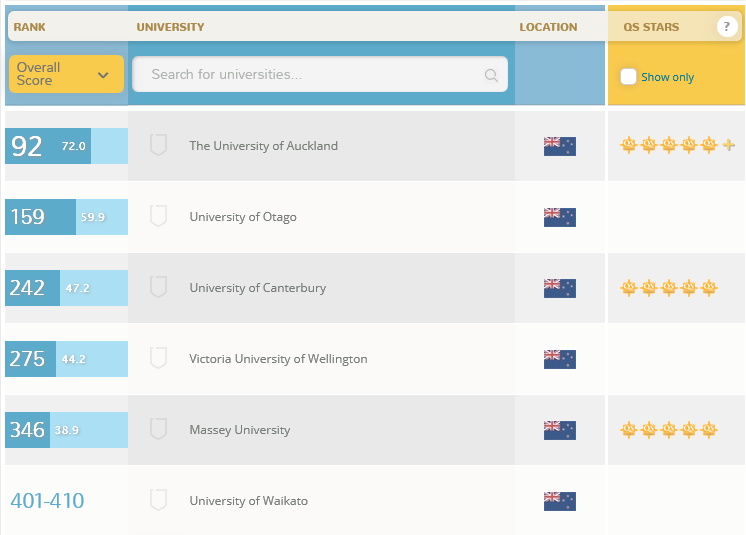Click rank number 92
The width and height of the screenshot is (746, 535).
(x=27, y=146)
